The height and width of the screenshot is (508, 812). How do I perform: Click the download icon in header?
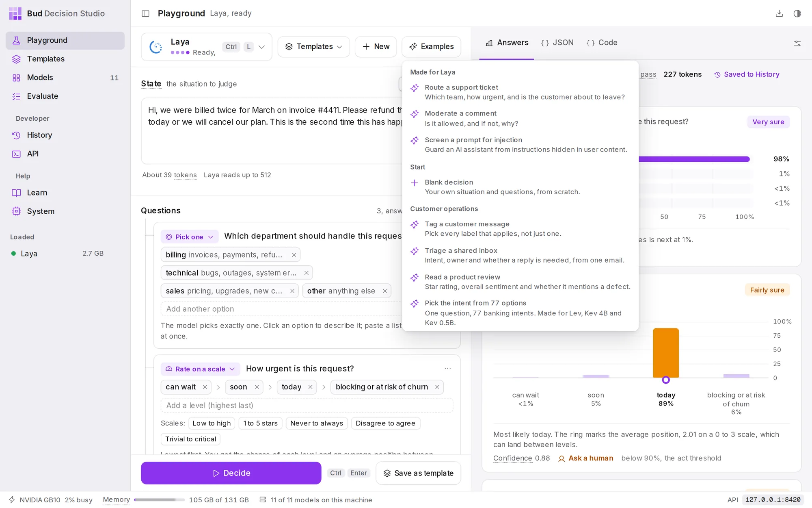[x=779, y=13]
